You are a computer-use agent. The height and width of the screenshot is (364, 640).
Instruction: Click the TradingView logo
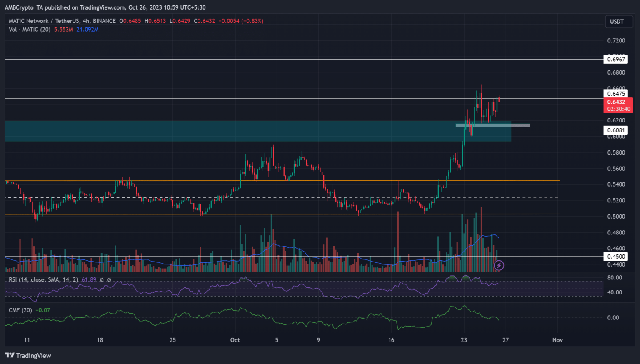click(28, 355)
